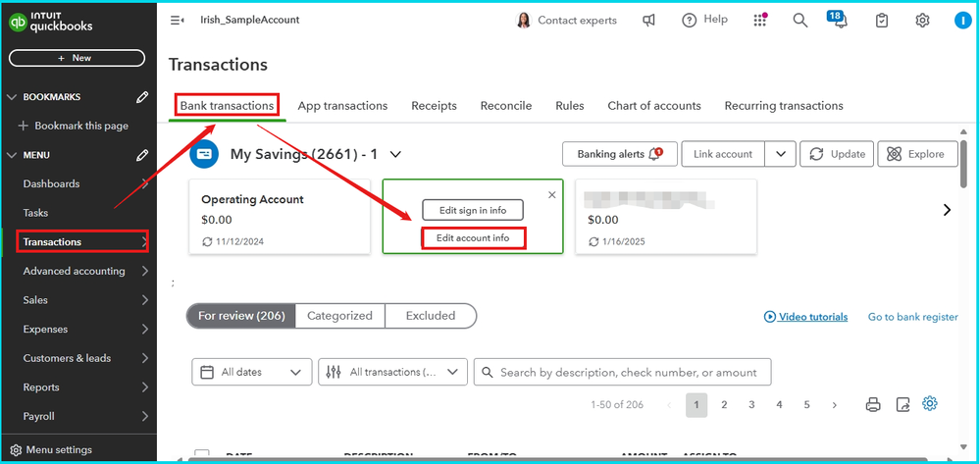Click the QuickBooks logo
980x464 pixels.
click(51, 22)
